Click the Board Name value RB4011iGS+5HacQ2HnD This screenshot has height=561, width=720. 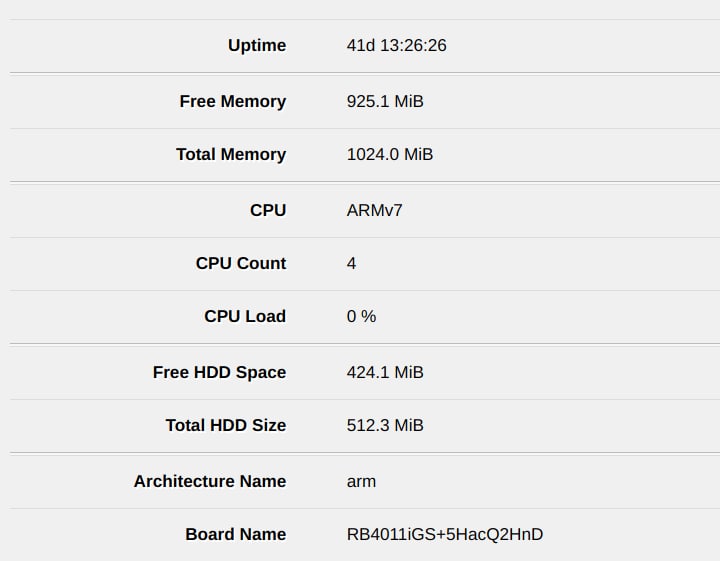click(x=444, y=534)
